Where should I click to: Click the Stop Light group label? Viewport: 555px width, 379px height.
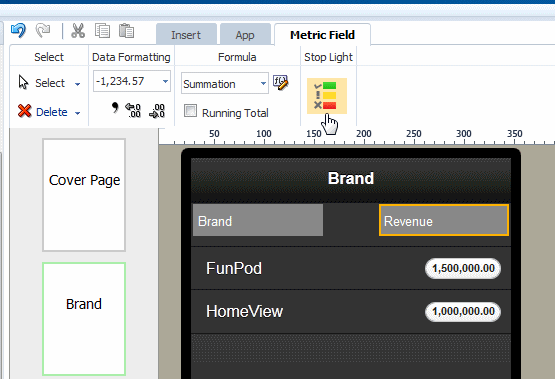point(328,57)
